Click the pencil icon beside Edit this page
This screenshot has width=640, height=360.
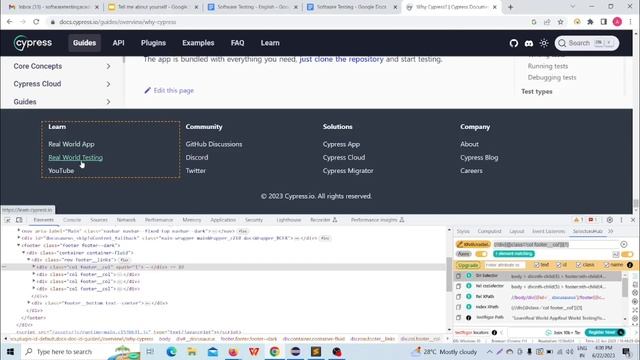(x=147, y=90)
